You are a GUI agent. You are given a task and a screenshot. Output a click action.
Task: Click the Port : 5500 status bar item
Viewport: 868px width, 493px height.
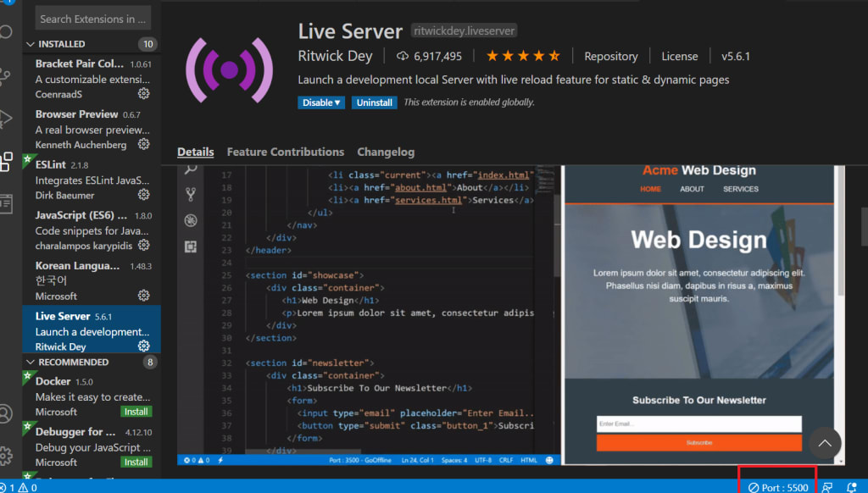(778, 487)
